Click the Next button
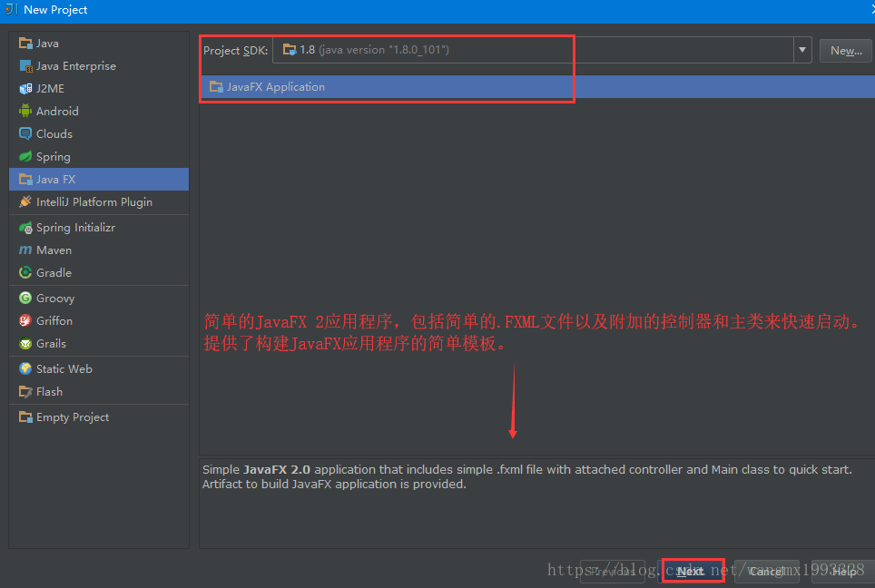This screenshot has height=588, width=875. coord(691,572)
